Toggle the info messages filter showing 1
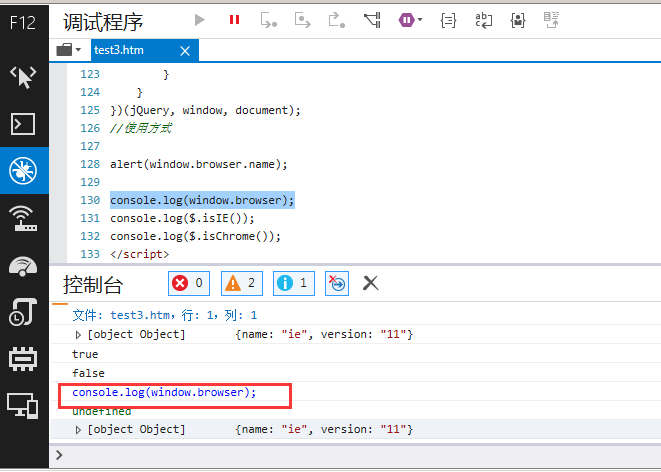 coord(292,283)
